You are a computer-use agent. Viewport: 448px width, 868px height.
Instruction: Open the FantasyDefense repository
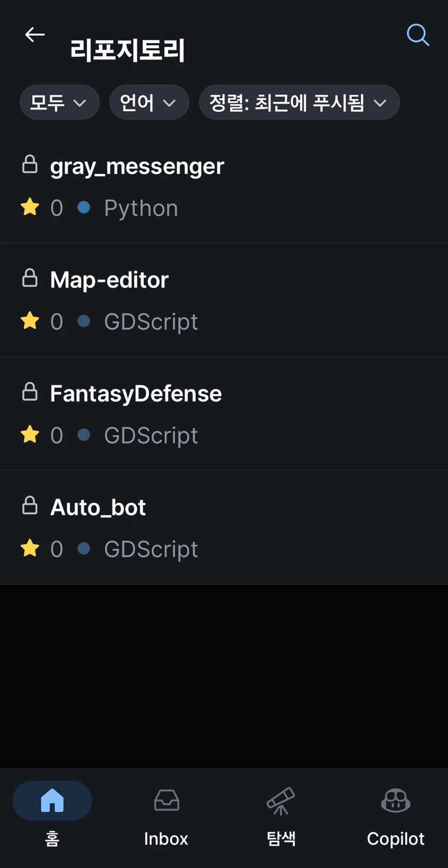(x=224, y=414)
